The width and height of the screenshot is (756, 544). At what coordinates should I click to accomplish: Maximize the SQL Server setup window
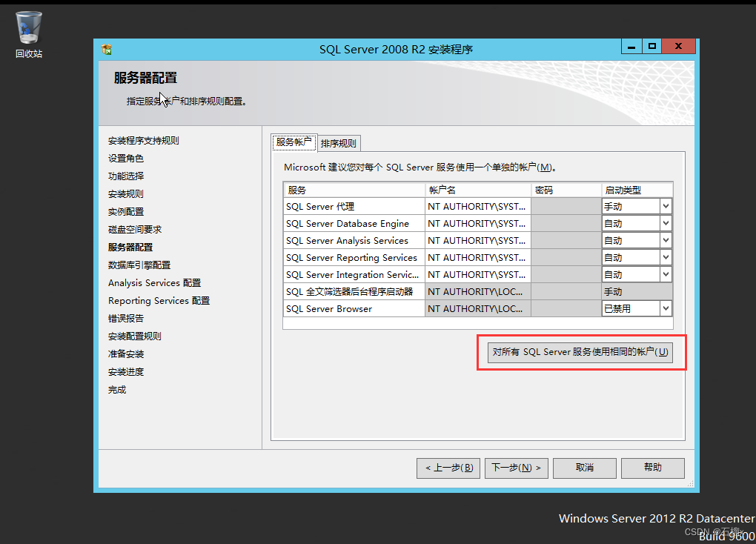point(651,46)
